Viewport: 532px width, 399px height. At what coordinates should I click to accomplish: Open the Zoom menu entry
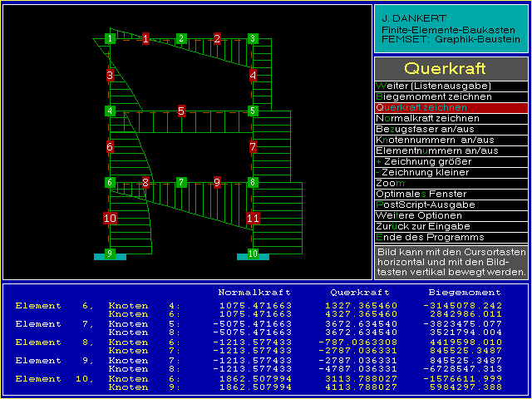(451, 183)
